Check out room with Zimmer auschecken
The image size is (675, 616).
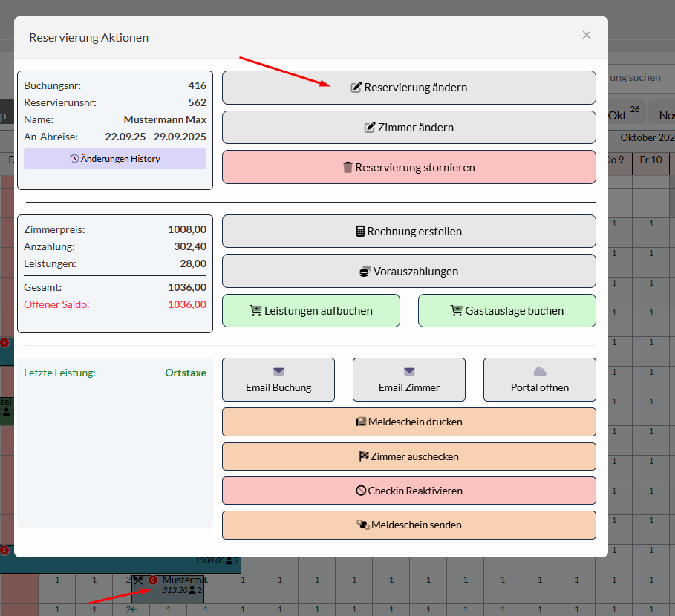tap(408, 456)
